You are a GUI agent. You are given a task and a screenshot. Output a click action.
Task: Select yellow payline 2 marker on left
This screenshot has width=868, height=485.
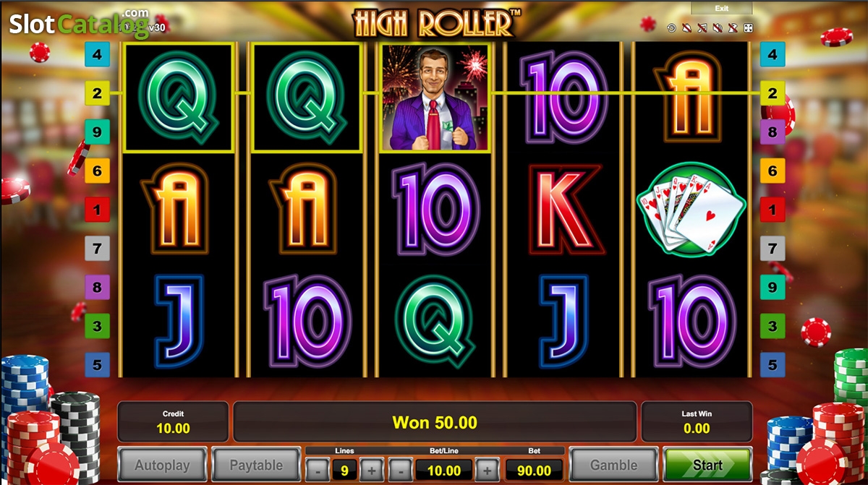[x=97, y=93]
